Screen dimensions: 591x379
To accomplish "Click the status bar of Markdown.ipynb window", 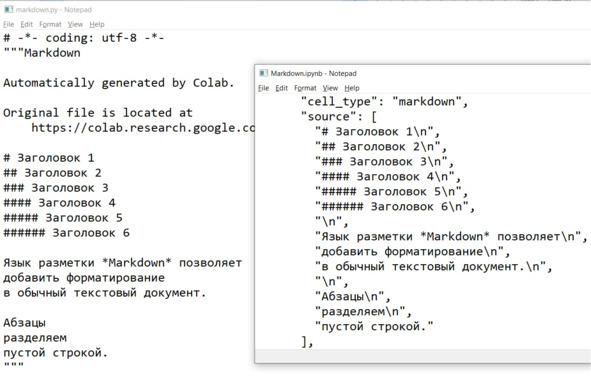I will point(423,356).
